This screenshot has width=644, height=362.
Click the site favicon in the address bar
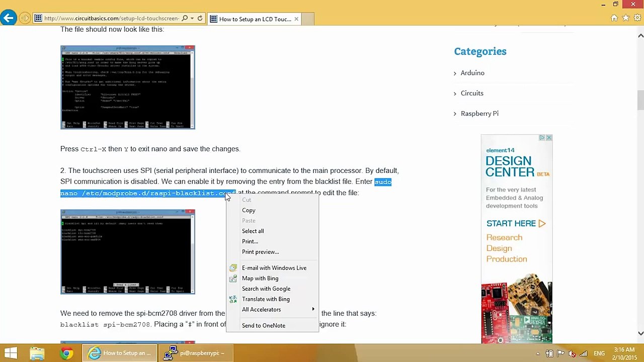38,19
